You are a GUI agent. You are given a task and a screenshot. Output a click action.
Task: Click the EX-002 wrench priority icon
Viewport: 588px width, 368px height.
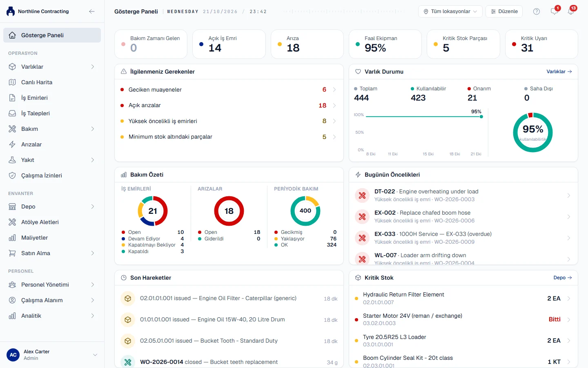tap(362, 217)
